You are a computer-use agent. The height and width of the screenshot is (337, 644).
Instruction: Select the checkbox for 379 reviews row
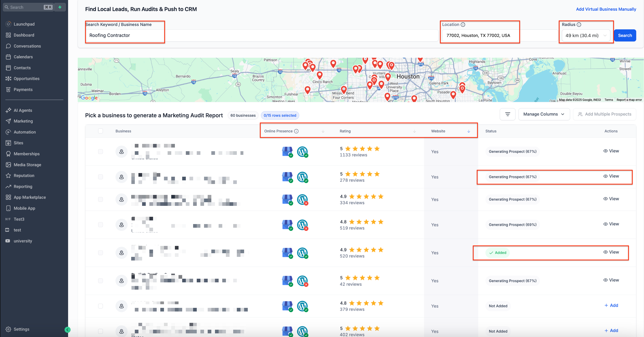point(100,306)
